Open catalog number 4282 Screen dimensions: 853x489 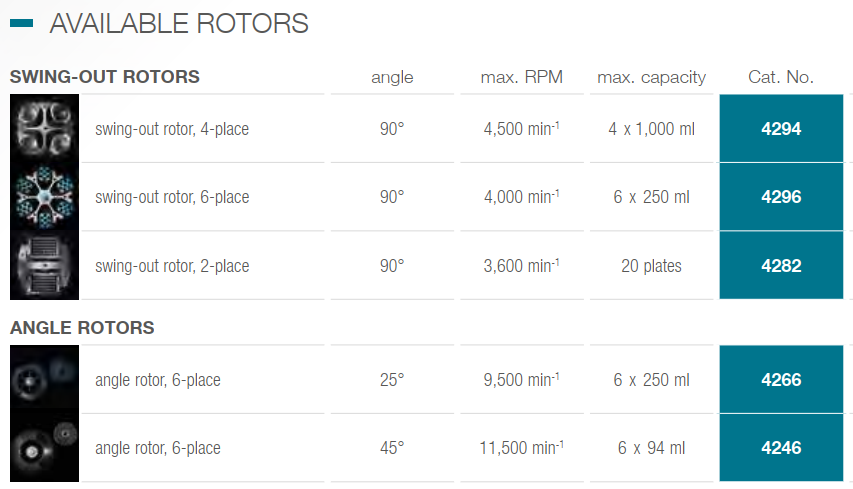(x=781, y=266)
